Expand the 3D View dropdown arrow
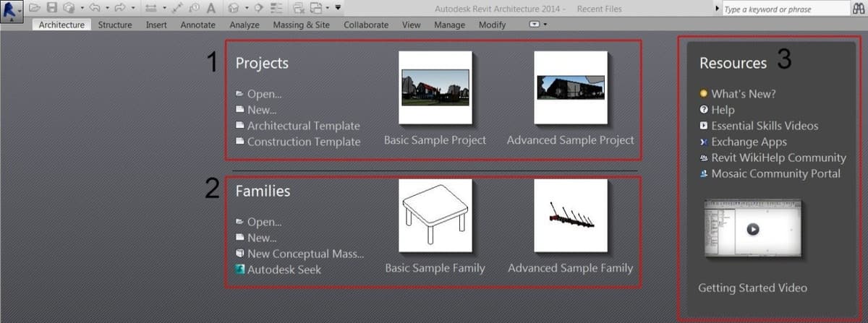Screen dimensions: 868x323 pos(247,8)
